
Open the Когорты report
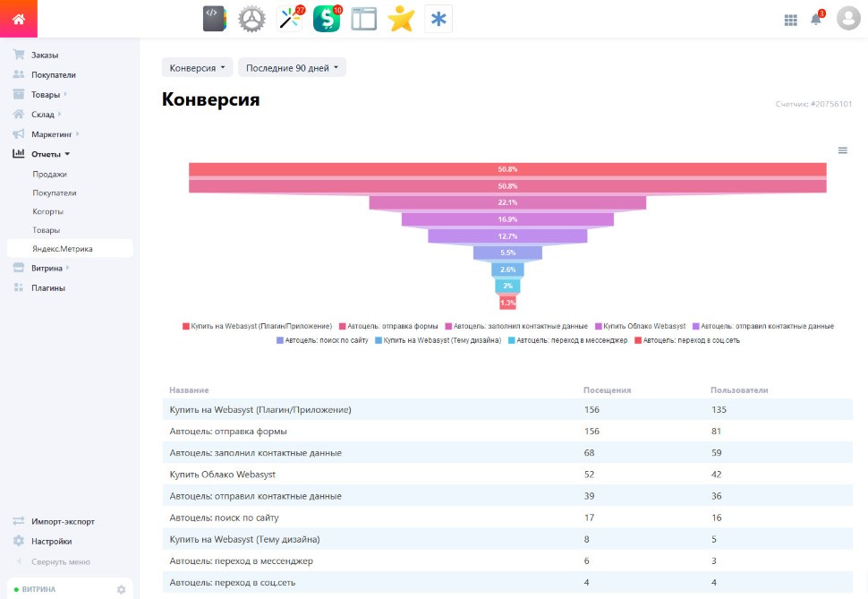point(47,211)
